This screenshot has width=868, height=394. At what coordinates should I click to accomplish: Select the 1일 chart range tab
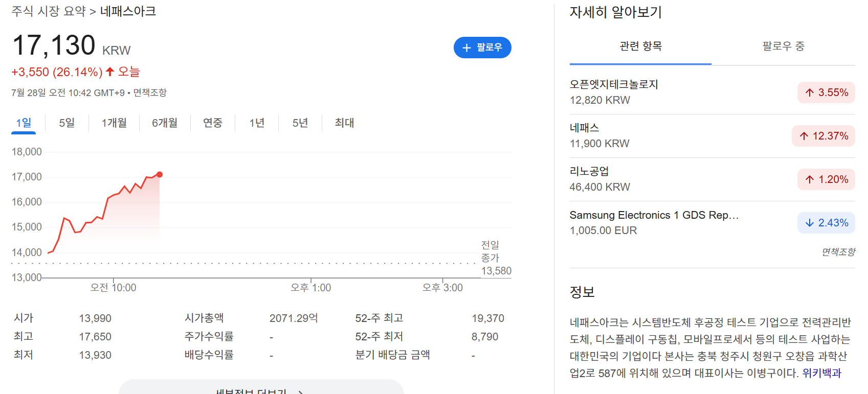[x=24, y=123]
